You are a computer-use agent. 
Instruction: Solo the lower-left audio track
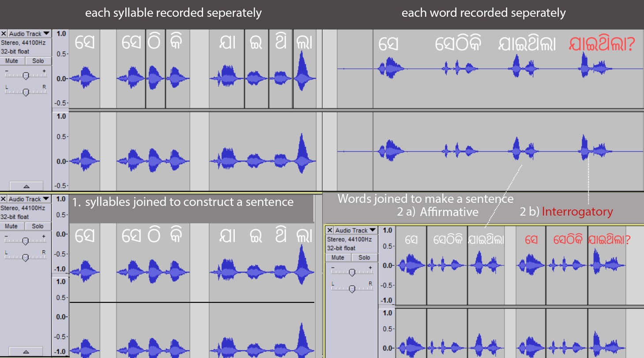[38, 226]
